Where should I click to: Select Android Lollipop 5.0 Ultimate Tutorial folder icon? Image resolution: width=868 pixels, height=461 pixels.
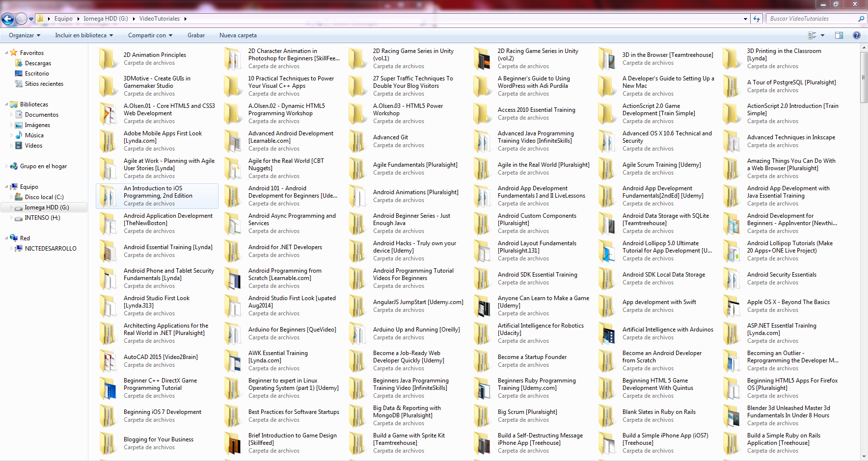(606, 251)
